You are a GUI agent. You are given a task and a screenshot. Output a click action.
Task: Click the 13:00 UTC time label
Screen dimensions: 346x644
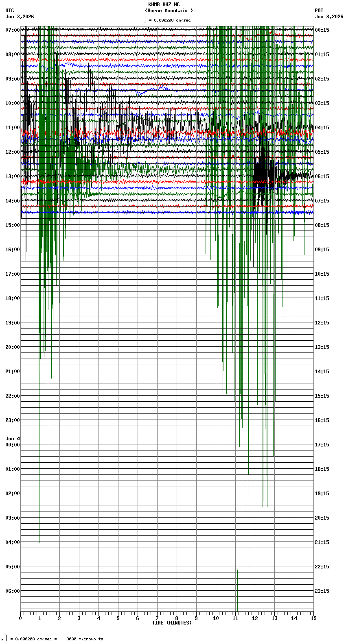[x=13, y=176]
